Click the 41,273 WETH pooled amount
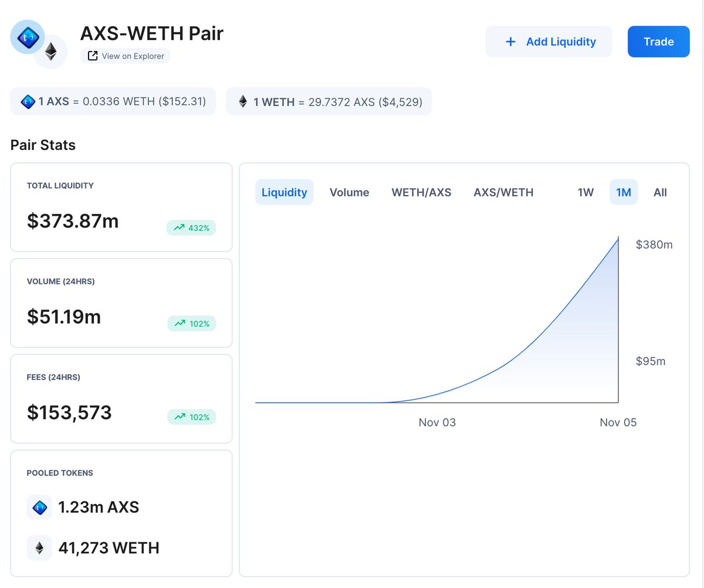The width and height of the screenshot is (704, 588). (109, 548)
